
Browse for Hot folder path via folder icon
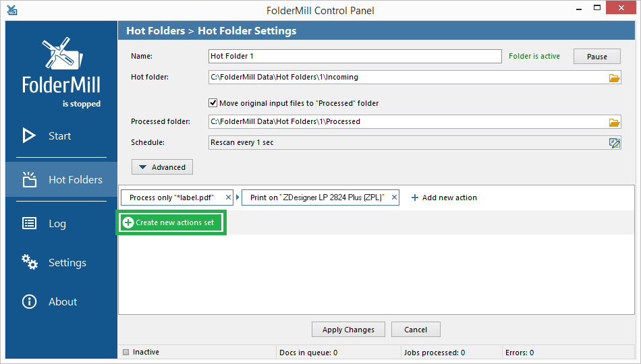tap(614, 78)
